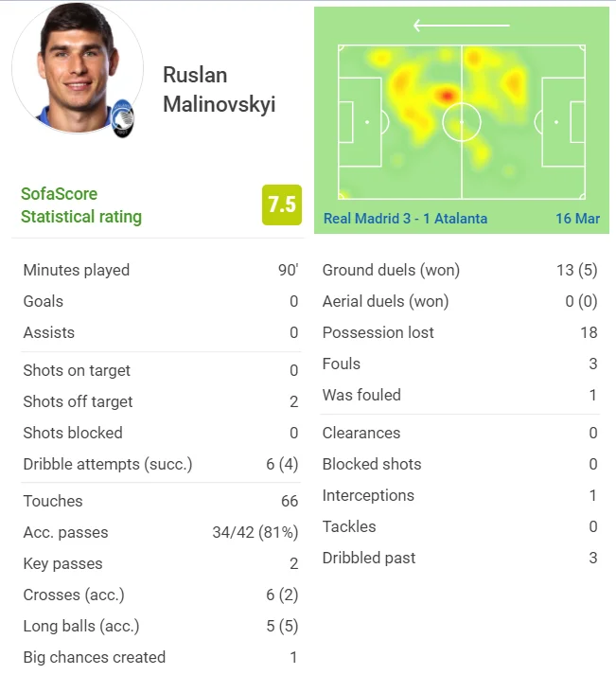Click the red hotspot on the heatmap
616x675 pixels.
pos(447,95)
